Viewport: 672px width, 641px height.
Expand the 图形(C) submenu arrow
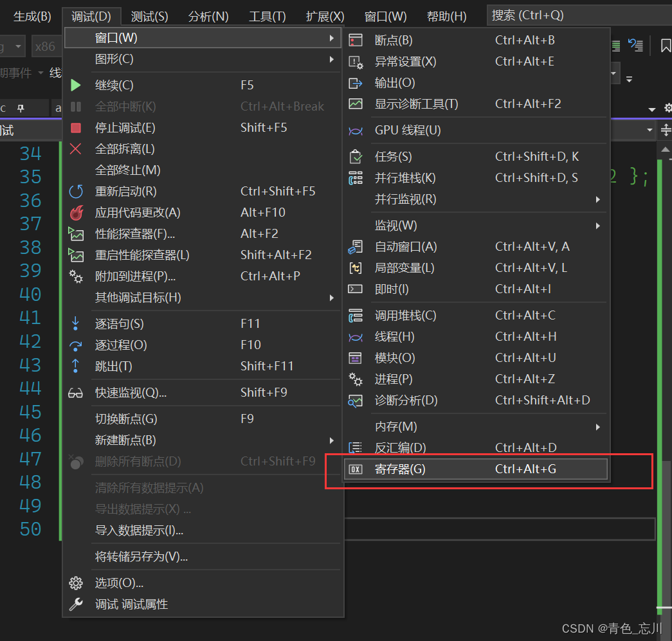(x=332, y=59)
